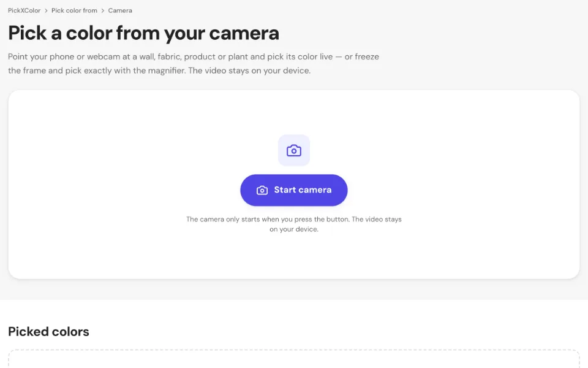Click the large camera icon tile
The width and height of the screenshot is (588, 368).
pos(293,151)
